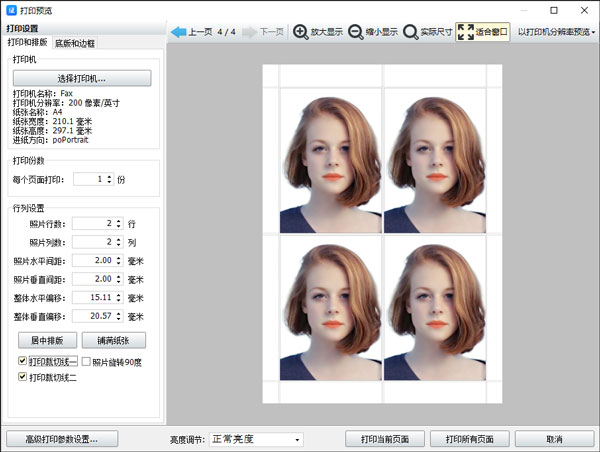Click the 照片行数 spinner arrows
This screenshot has height=452, width=600.
coord(120,223)
